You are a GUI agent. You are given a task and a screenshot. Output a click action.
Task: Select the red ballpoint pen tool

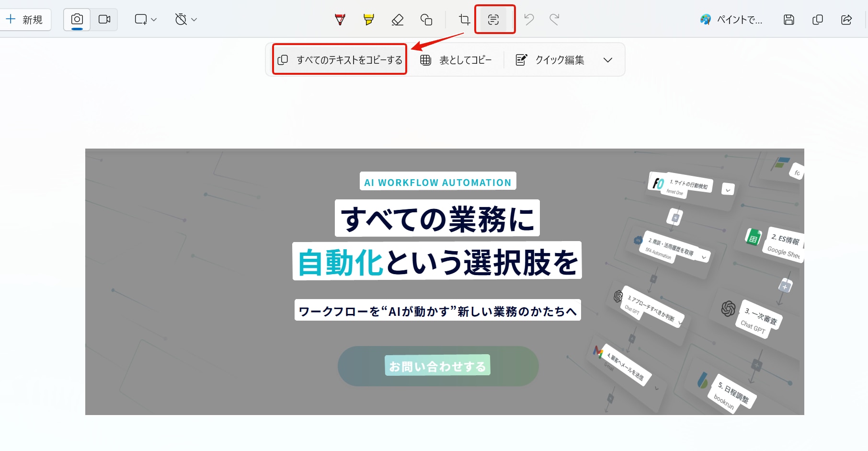(340, 20)
